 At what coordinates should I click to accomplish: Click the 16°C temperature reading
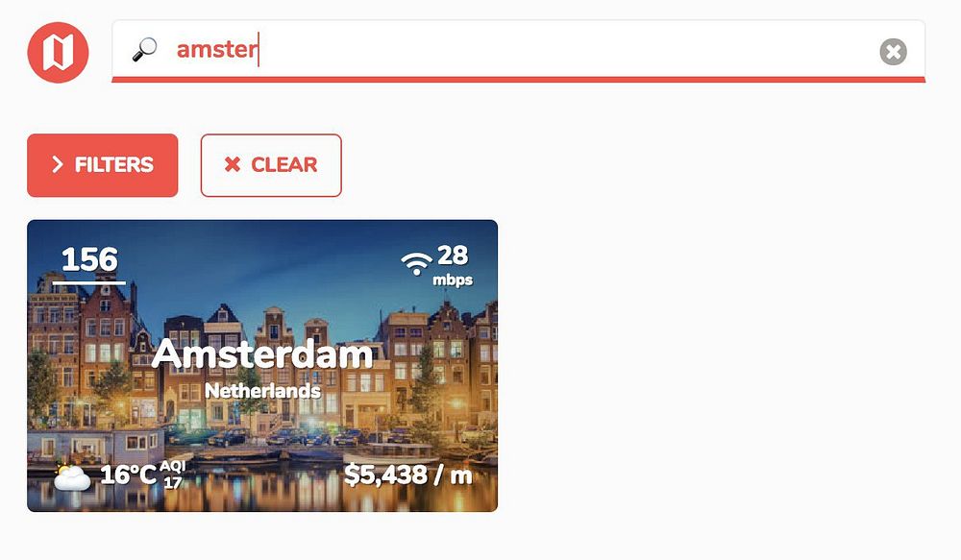(128, 475)
